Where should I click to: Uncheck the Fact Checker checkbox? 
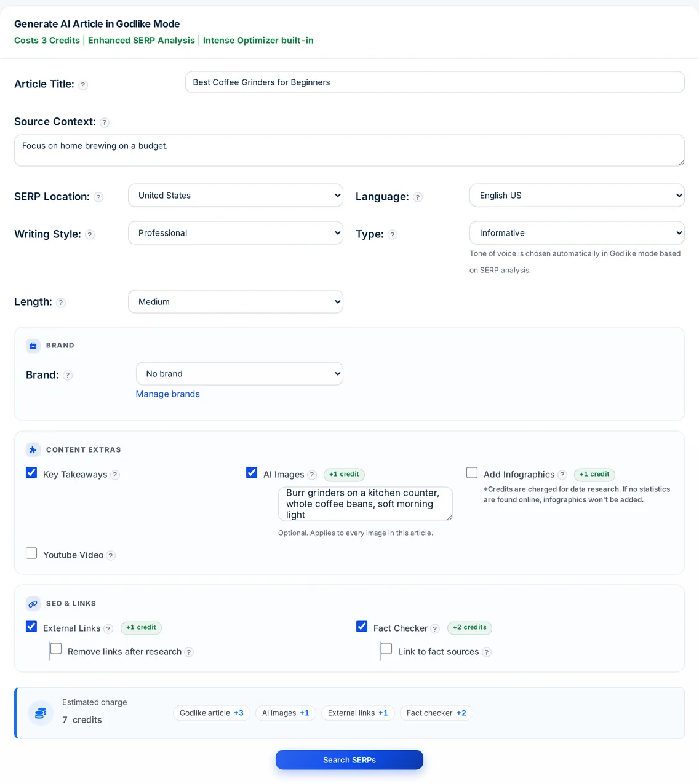[362, 627]
